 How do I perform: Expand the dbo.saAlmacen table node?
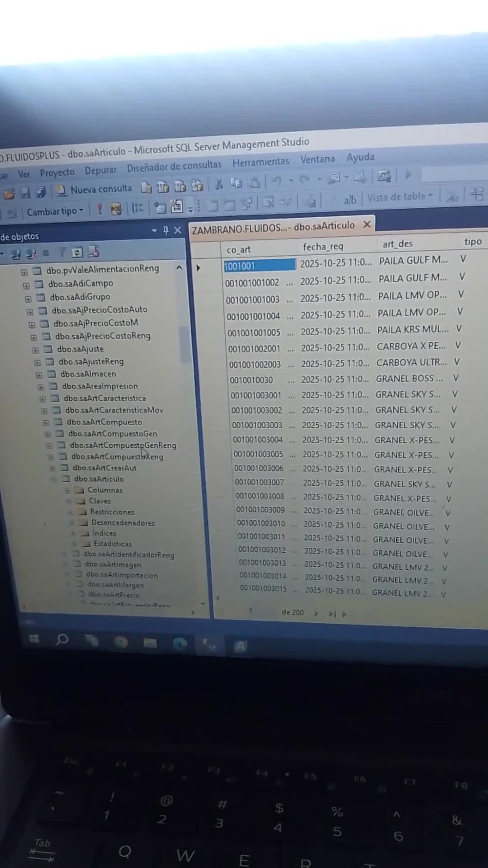pos(39,375)
